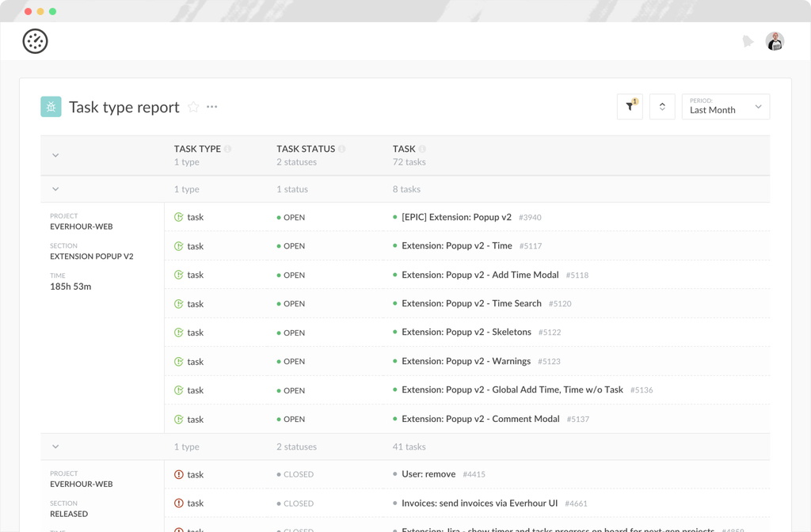Click the expand/collapse all rows icon
The image size is (811, 532).
(662, 106)
